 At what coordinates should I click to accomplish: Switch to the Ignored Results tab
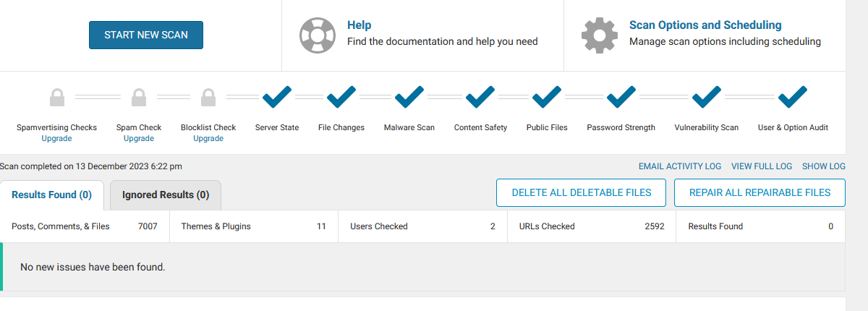tap(166, 195)
